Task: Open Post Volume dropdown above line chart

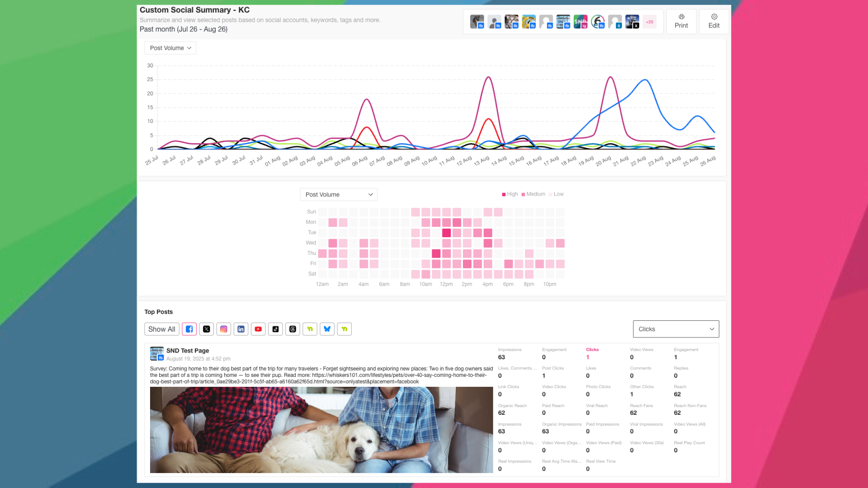Action: [170, 48]
